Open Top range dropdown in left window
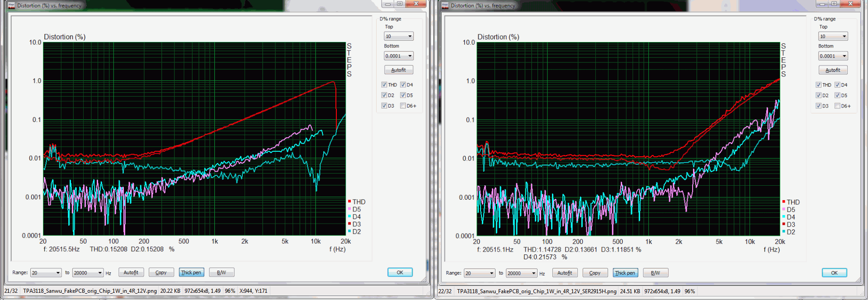The image size is (868, 300). coord(399,36)
